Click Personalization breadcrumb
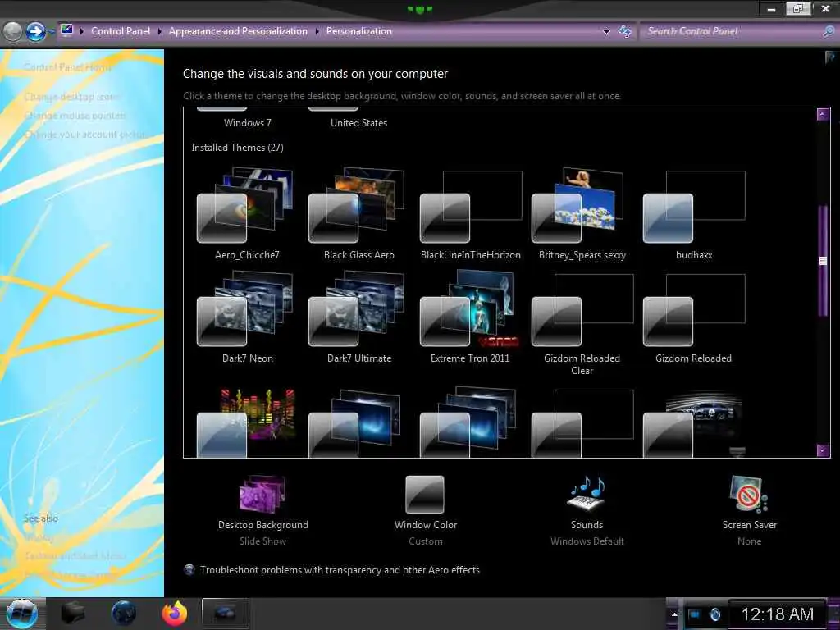The image size is (840, 630). click(359, 31)
